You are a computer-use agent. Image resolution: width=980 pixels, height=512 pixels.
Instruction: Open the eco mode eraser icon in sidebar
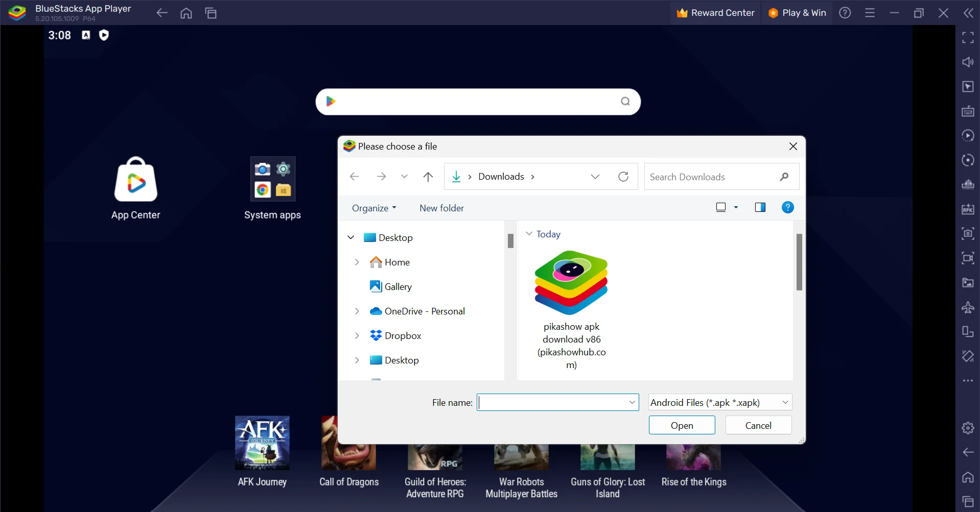click(x=968, y=356)
